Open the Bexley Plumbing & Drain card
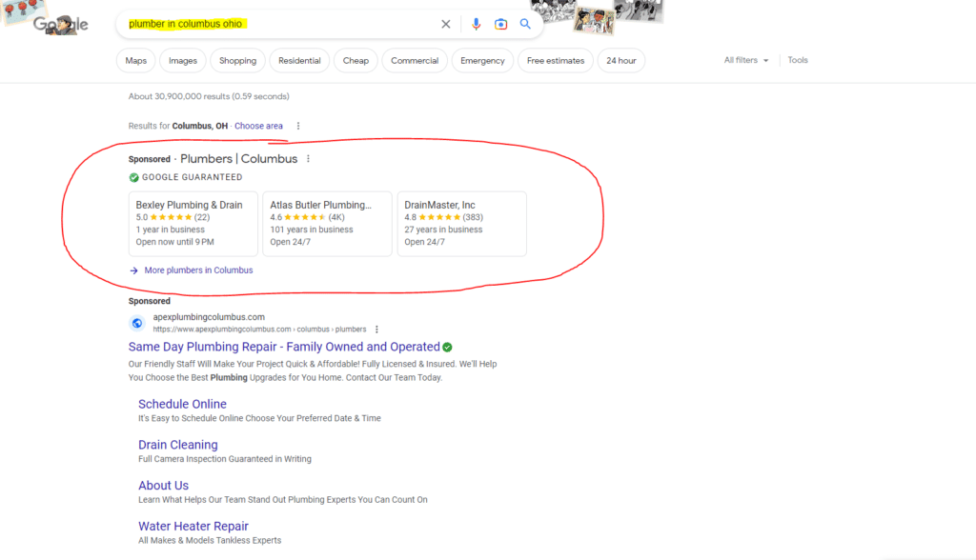The width and height of the screenshot is (976, 560). [x=193, y=224]
